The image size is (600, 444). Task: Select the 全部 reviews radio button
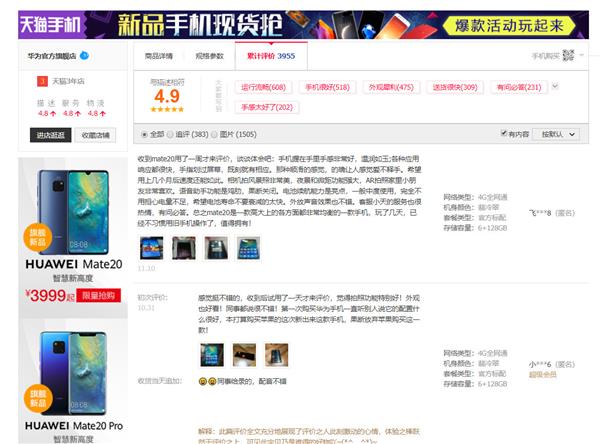[x=143, y=133]
